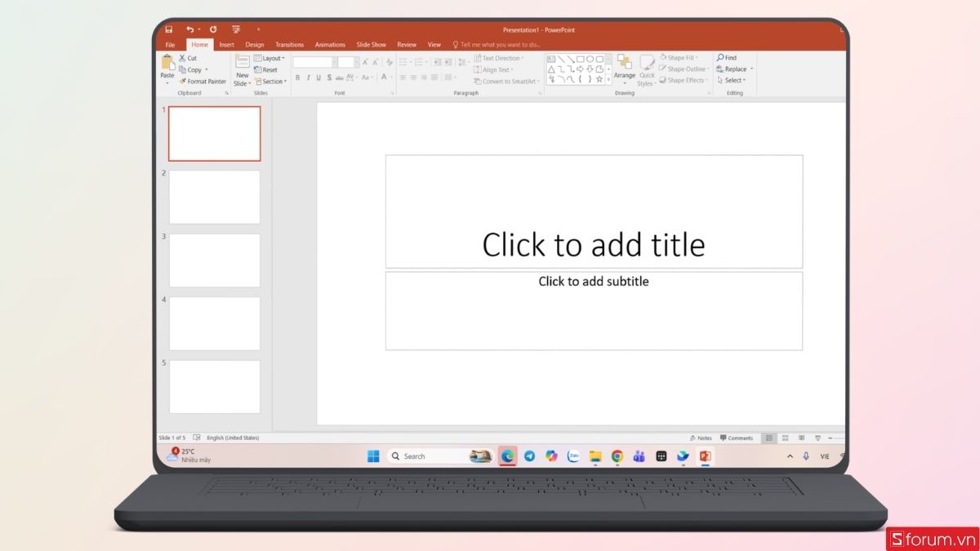Center align the paragraph text
This screenshot has height=551, width=980.
(415, 76)
